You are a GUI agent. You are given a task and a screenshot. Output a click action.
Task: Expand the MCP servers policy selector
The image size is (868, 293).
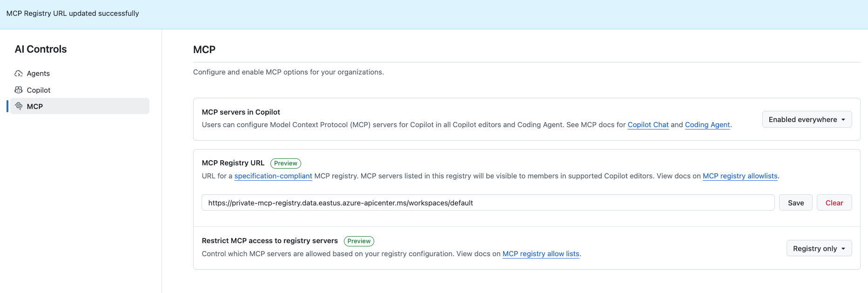point(807,119)
